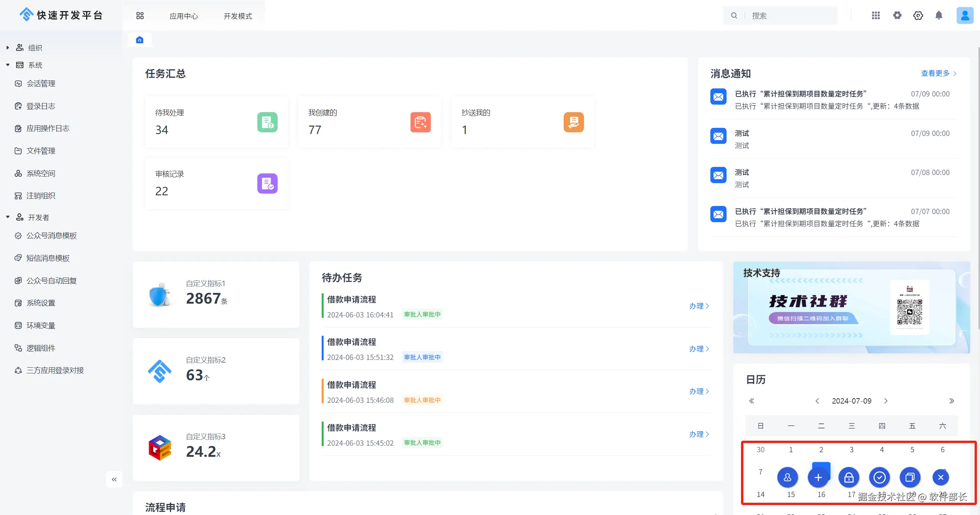Collapse the 系统 menu group
This screenshot has width=980, height=515.
[x=8, y=65]
